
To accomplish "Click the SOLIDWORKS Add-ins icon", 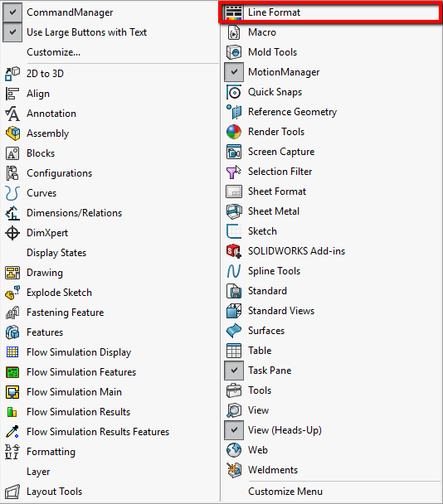I will 234,251.
